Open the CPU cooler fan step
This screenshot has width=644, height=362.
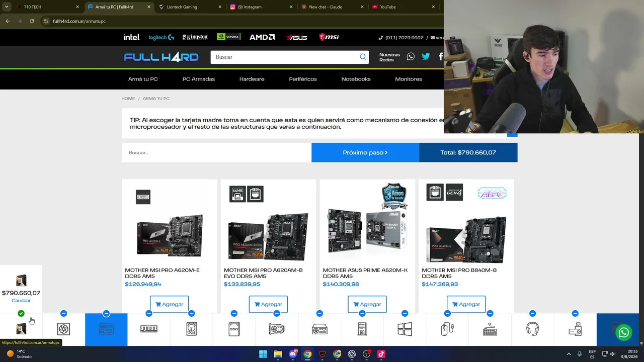[x=63, y=329]
